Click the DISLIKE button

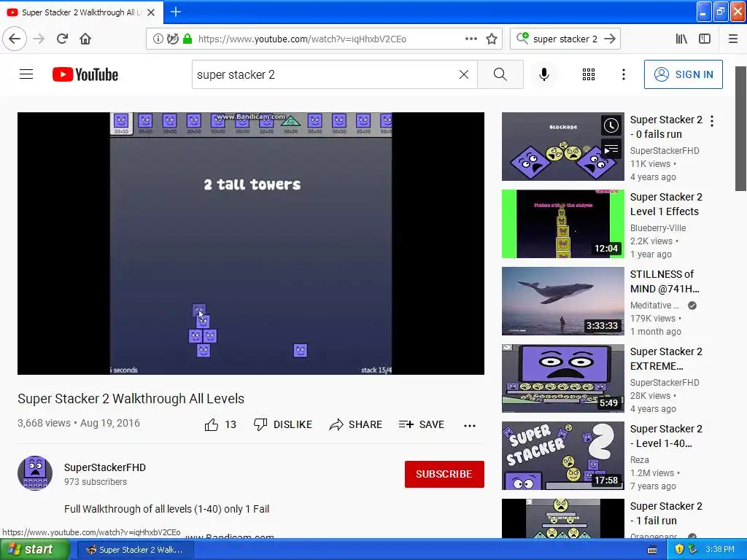pos(283,424)
